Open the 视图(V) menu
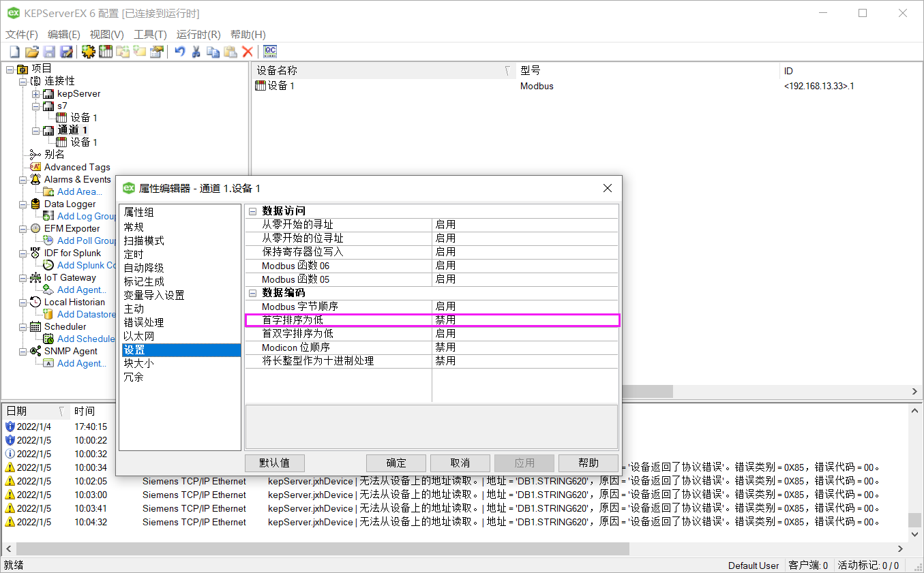 pyautogui.click(x=107, y=35)
